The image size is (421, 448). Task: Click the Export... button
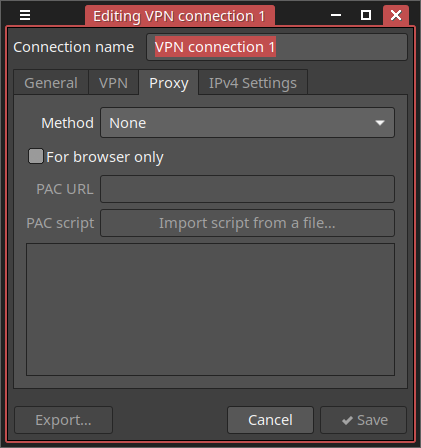(x=63, y=420)
